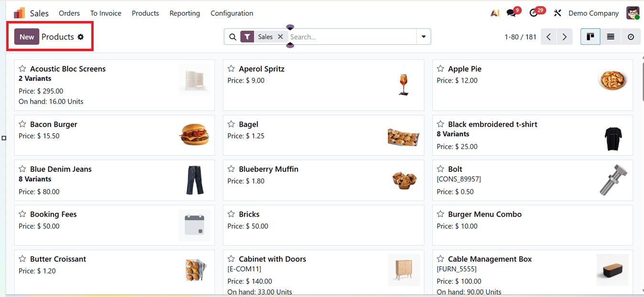Mark Blue Denim Jeans as favorite
Viewport: 644px width, 297px height.
click(x=22, y=169)
